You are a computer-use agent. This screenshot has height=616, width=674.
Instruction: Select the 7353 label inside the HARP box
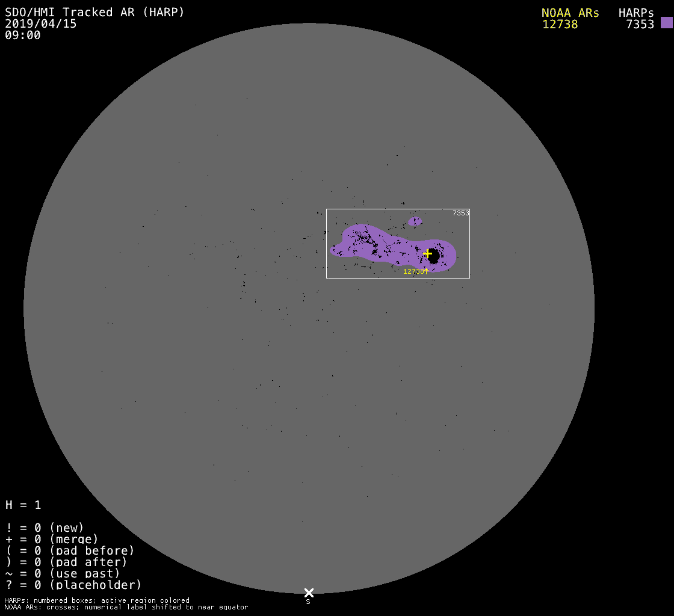pyautogui.click(x=460, y=213)
